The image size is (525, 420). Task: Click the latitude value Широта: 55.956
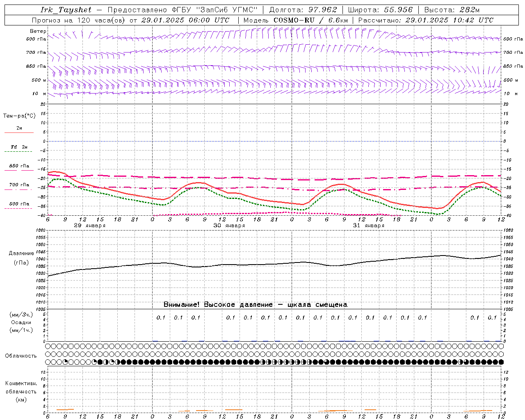click(x=380, y=10)
